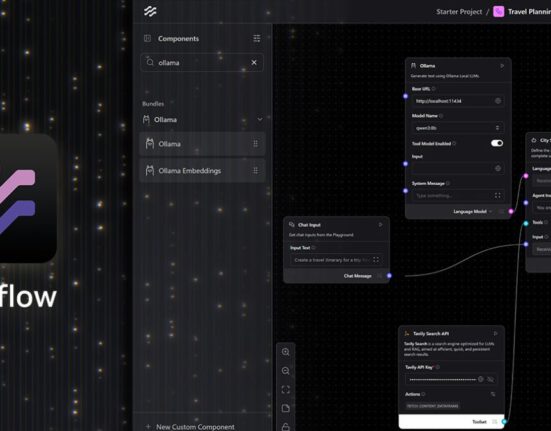
Task: Open the Model Name dropdown
Action: click(458, 128)
